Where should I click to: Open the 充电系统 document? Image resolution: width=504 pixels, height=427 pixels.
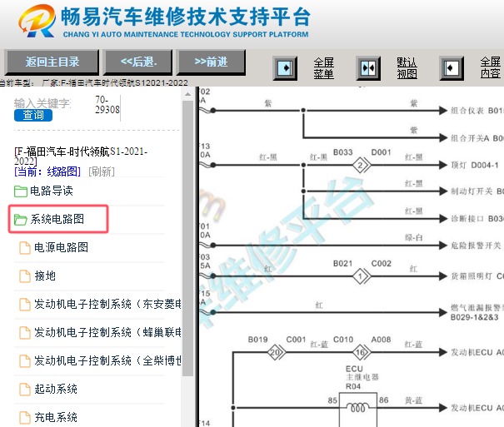click(56, 417)
